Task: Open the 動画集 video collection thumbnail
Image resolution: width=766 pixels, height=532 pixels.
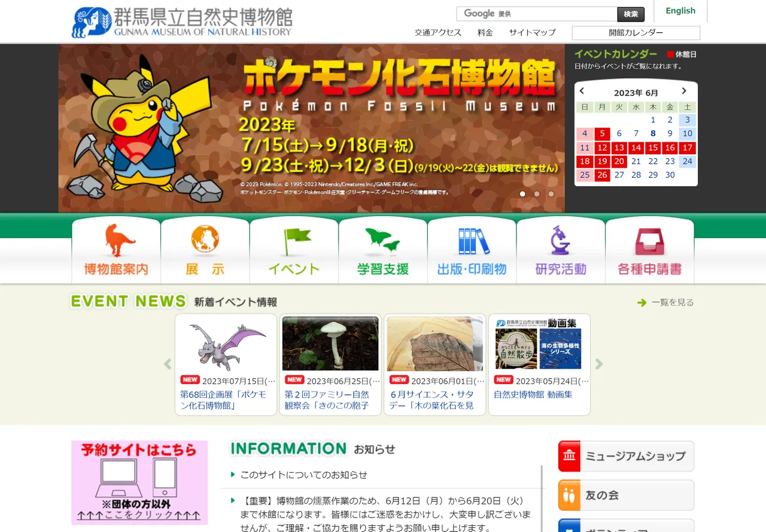Action: coord(539,344)
